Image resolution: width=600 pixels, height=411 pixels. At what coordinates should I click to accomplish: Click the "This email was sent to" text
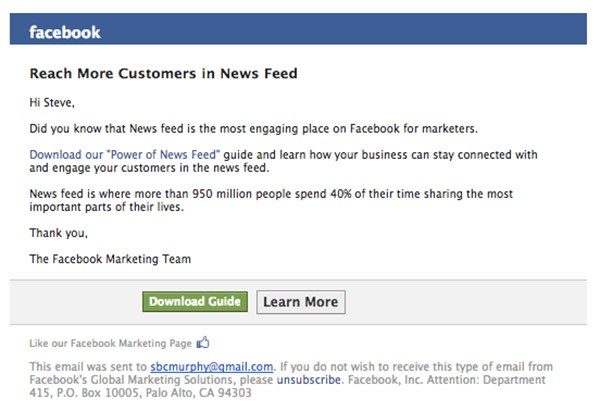[x=88, y=367]
